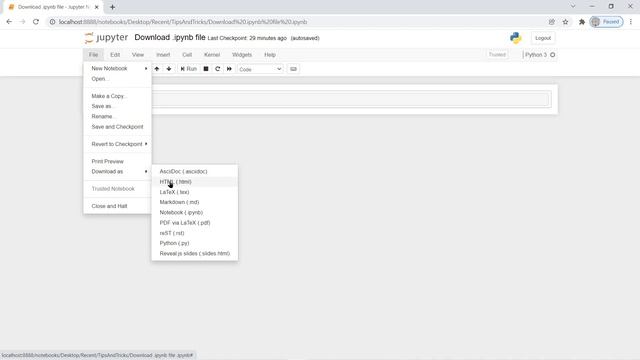
Task: Open the Chrome three-dot menu
Action: pyautogui.click(x=631, y=22)
